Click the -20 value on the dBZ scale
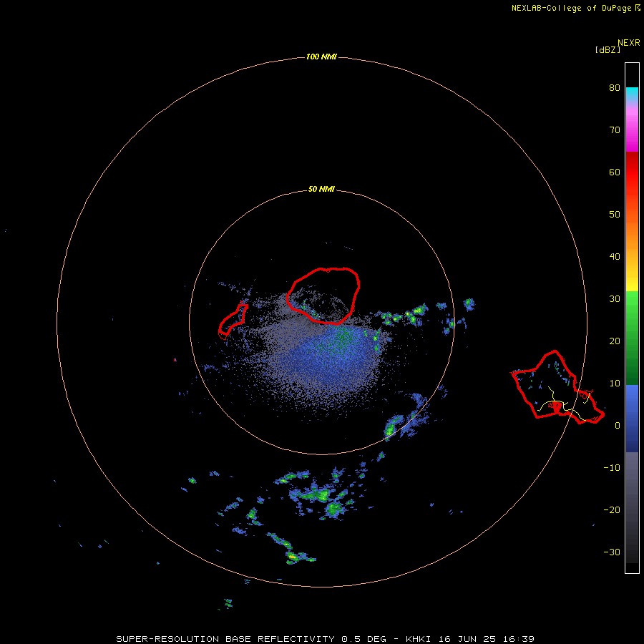The image size is (644, 644). [x=612, y=510]
